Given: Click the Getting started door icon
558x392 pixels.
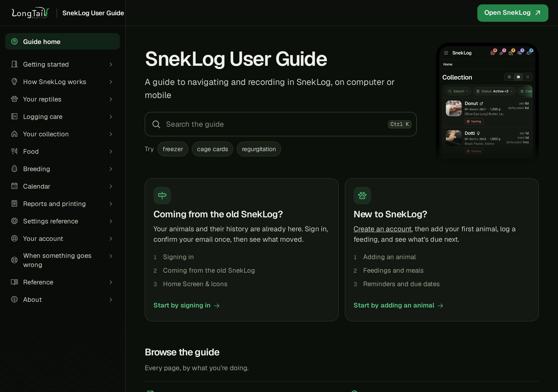Looking at the screenshot, I should [x=14, y=64].
